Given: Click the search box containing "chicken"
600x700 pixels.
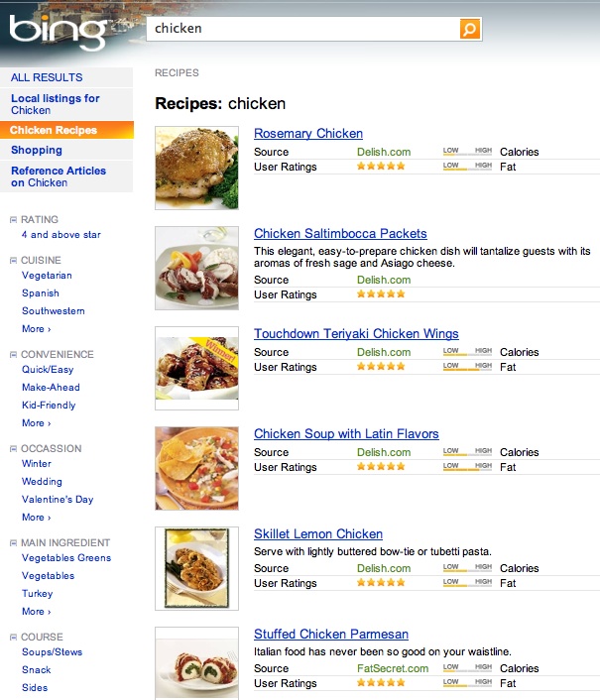Looking at the screenshot, I should [302, 29].
